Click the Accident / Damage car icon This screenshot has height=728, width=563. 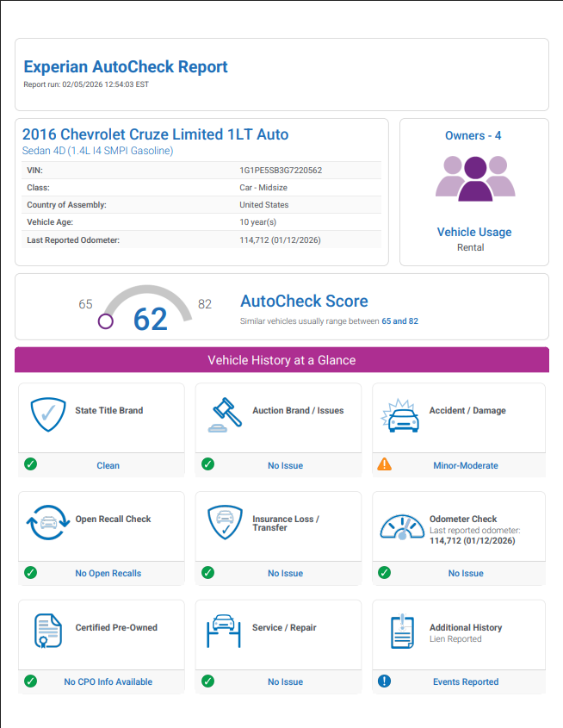tap(400, 417)
